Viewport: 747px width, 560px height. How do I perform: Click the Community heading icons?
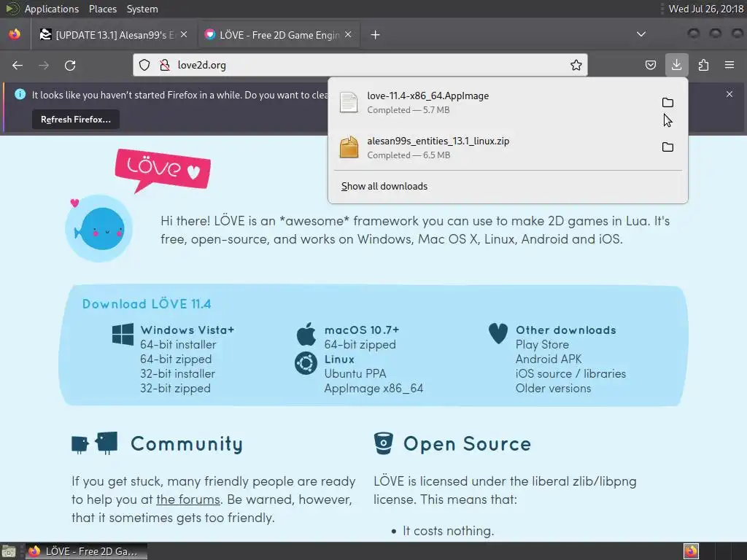tap(94, 443)
